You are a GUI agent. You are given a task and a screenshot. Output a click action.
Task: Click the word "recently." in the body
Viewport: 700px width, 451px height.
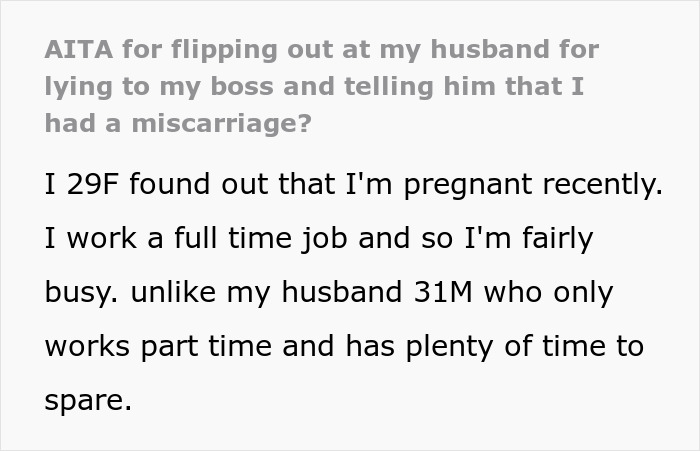tap(603, 185)
